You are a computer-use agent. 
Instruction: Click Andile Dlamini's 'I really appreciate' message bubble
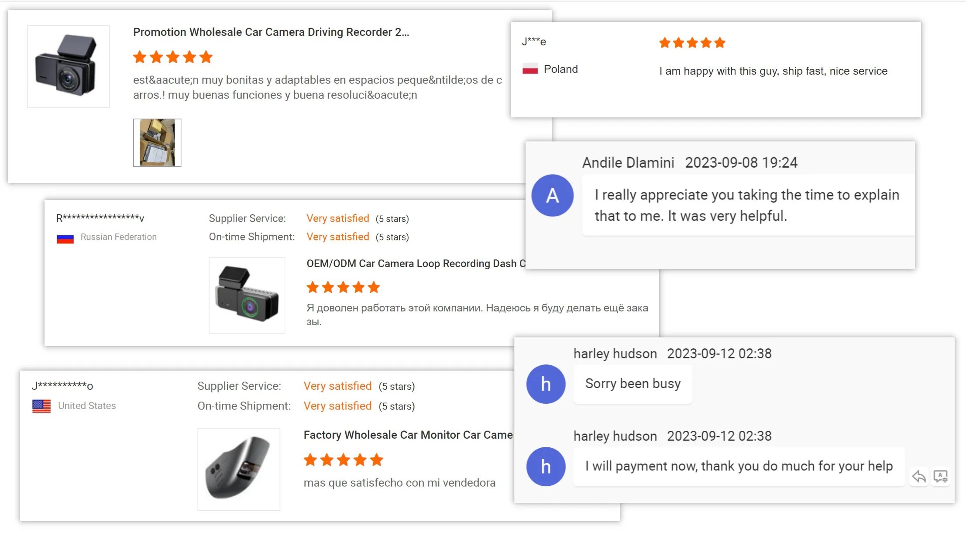click(x=746, y=205)
